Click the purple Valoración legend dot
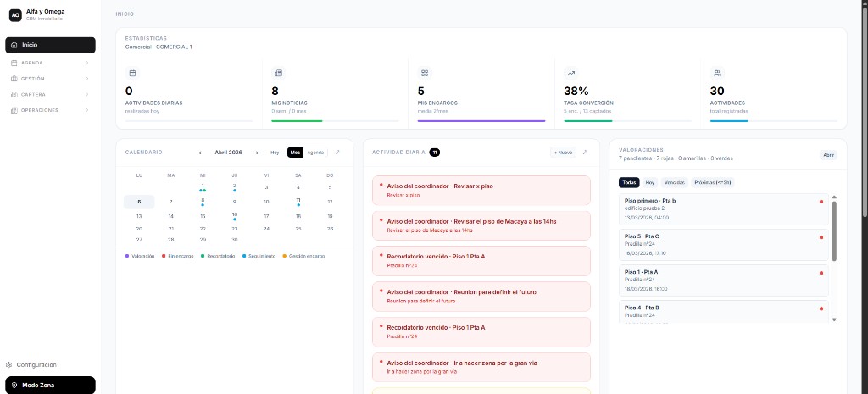Screen dimensions: 868x394 tap(127, 256)
